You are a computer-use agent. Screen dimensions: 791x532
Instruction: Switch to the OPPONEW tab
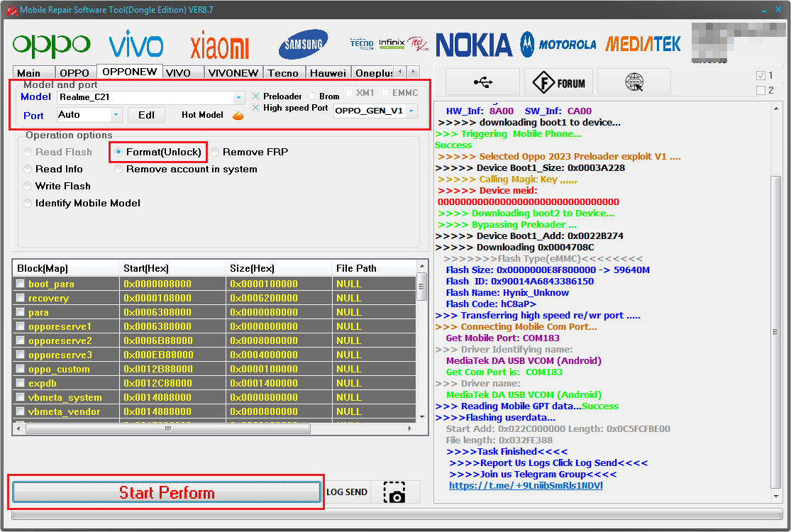point(130,72)
